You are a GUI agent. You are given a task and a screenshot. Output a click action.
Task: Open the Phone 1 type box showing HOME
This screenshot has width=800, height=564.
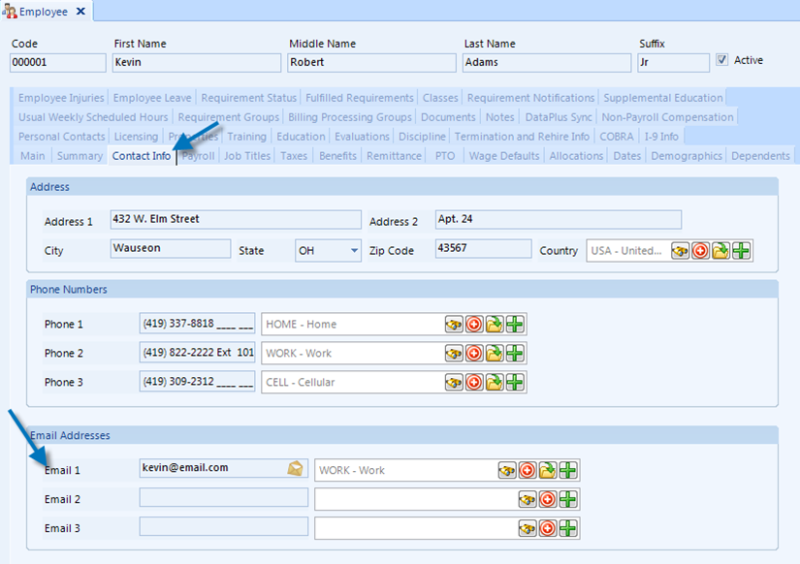pos(350,324)
